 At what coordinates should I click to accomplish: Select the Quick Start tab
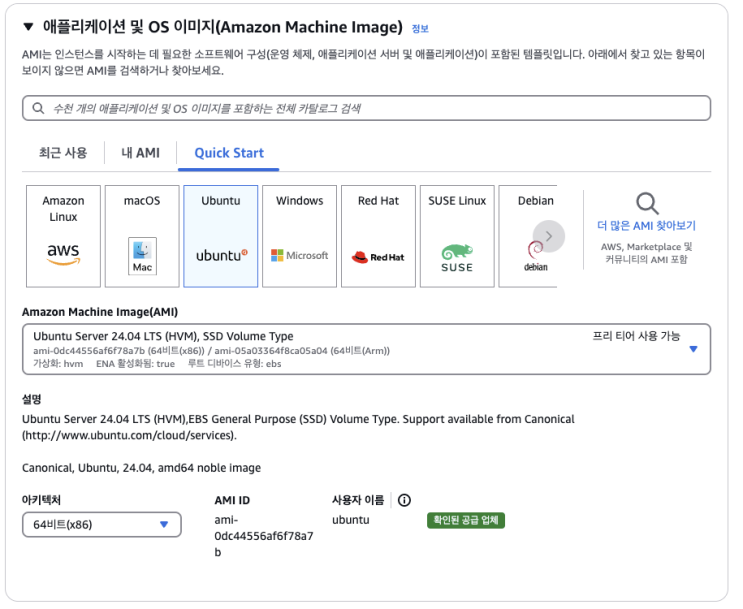click(229, 153)
